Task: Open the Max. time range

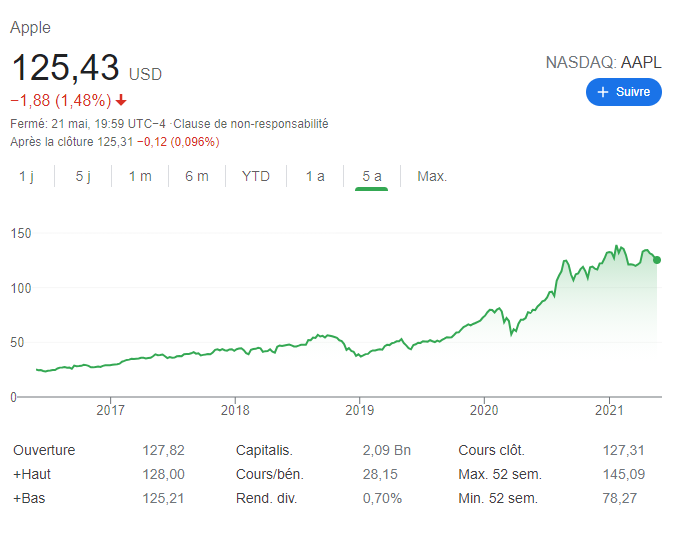Action: [x=432, y=176]
